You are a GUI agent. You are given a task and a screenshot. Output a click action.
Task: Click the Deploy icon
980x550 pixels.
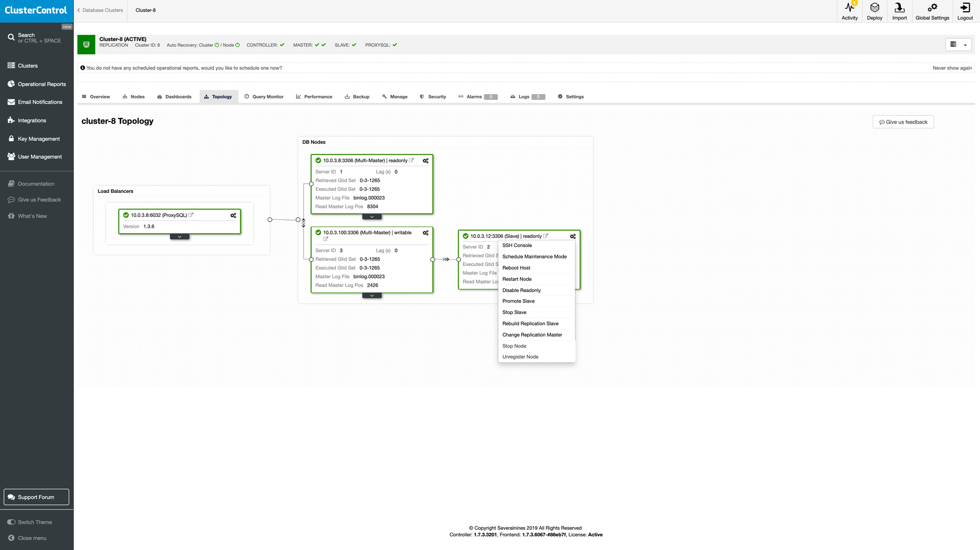874,11
